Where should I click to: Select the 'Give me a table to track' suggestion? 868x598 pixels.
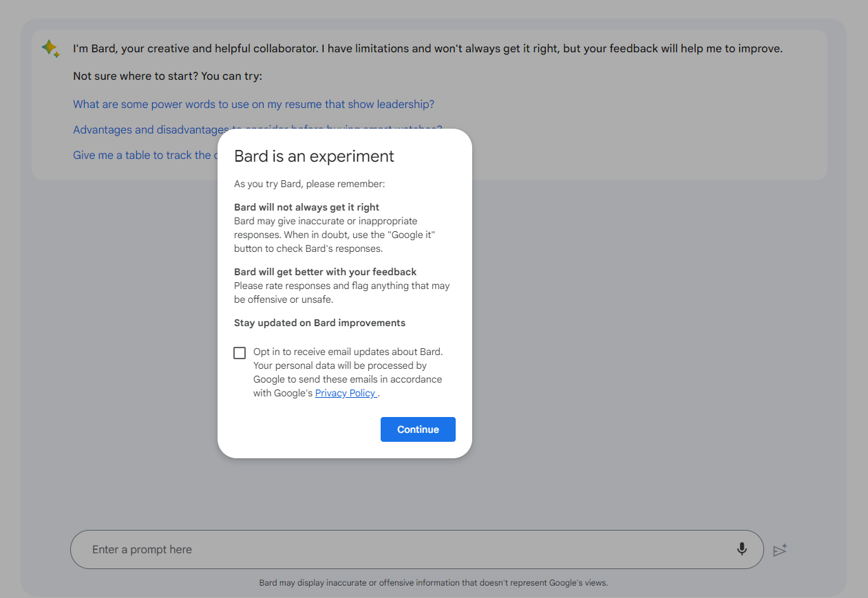click(145, 156)
